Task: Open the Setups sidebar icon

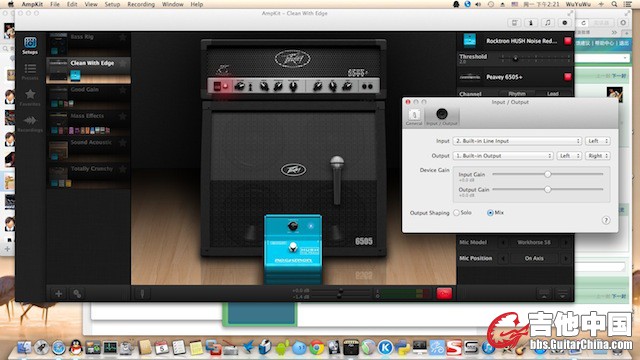Action: (x=30, y=45)
